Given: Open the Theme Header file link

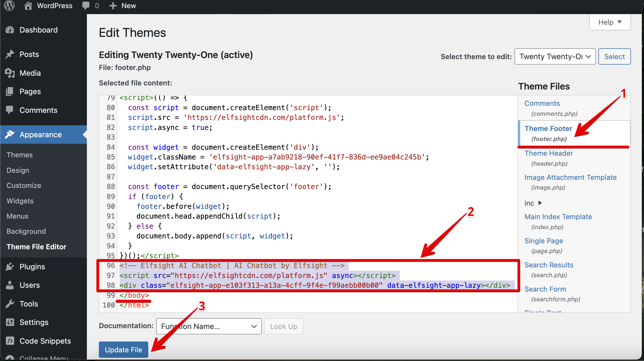Looking at the screenshot, I should [548, 153].
